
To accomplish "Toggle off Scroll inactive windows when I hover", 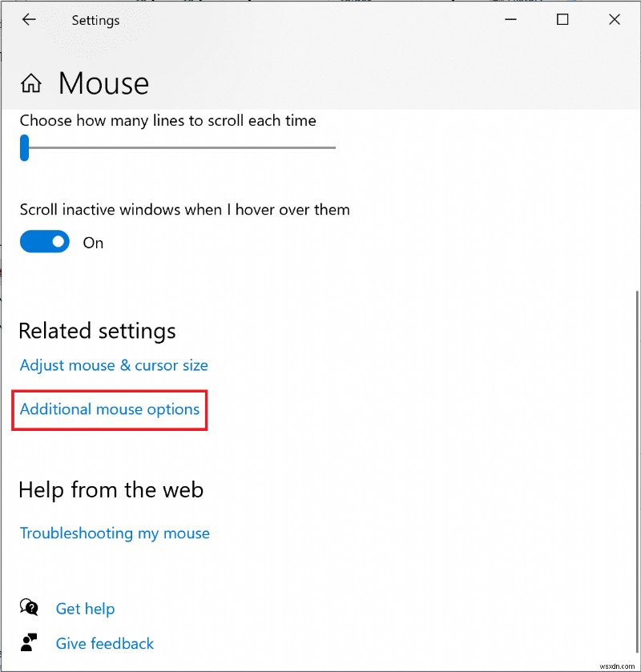I will [x=44, y=241].
